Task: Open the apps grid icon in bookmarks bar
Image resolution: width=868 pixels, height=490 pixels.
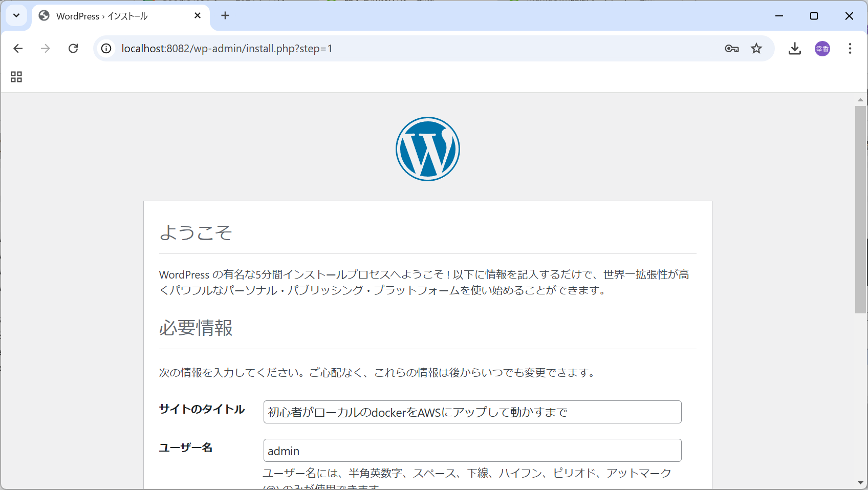Action: [16, 77]
